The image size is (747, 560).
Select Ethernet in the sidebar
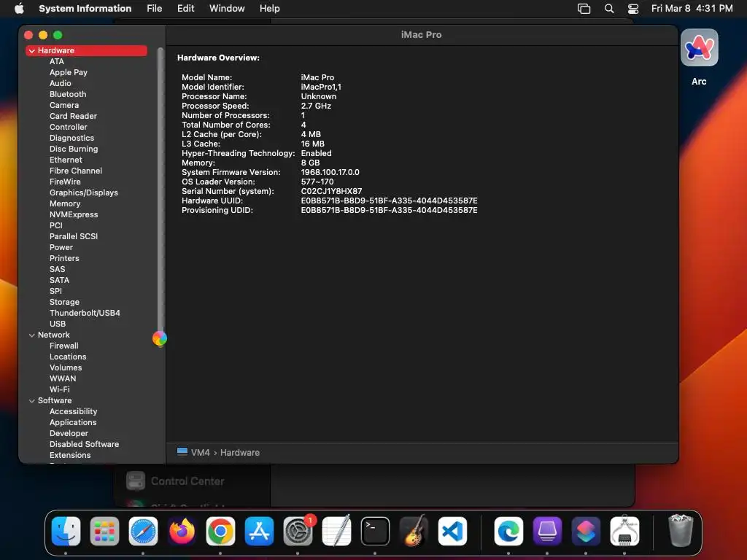66,160
